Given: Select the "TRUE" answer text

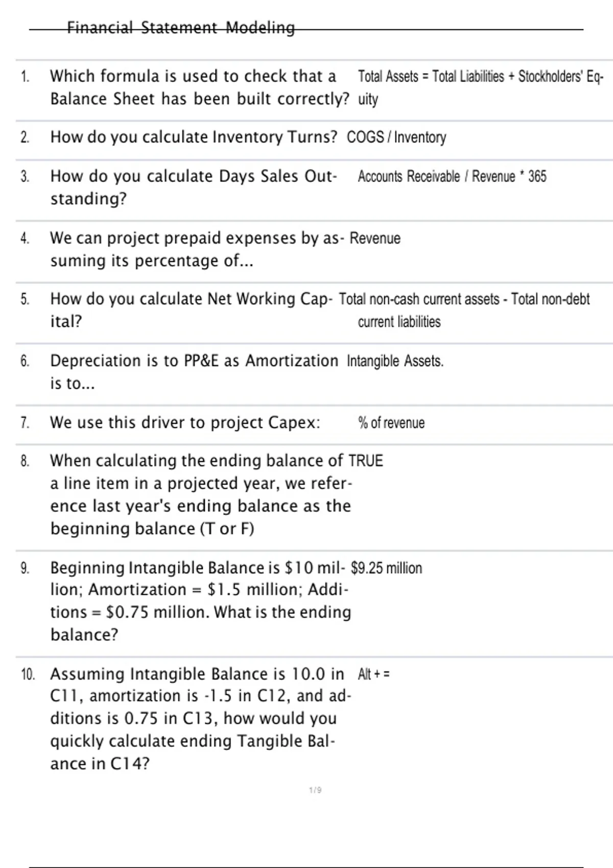Looking at the screenshot, I should click(x=366, y=461).
